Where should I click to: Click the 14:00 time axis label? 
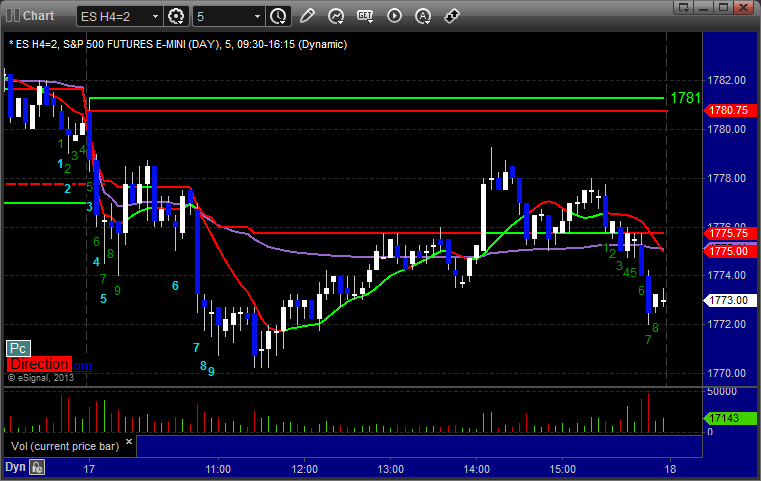click(x=477, y=469)
